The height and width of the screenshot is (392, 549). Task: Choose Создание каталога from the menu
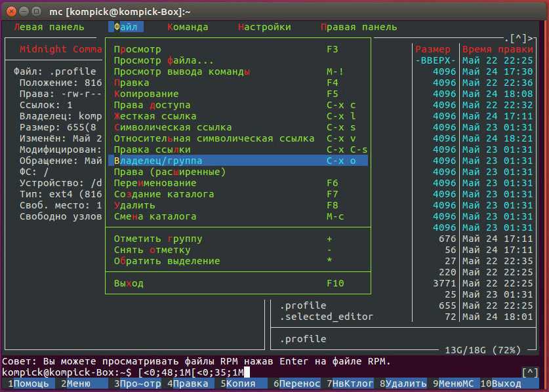click(164, 194)
